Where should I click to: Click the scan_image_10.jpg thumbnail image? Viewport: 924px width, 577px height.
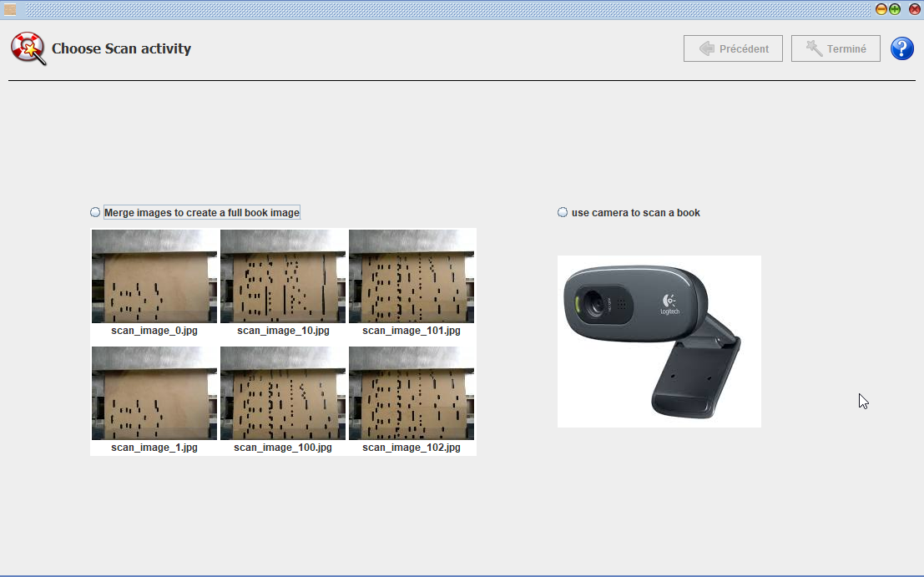pos(283,276)
